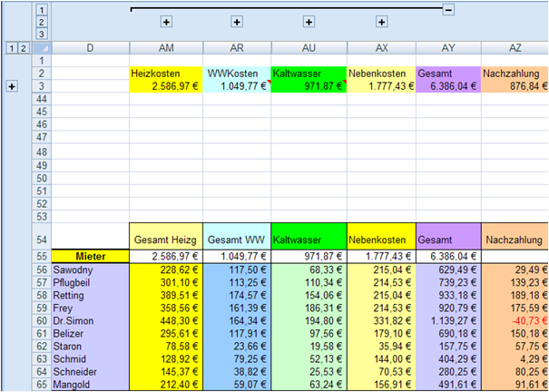The height and width of the screenshot is (392, 549).
Task: Show column outline level 3
Action: tap(40, 33)
